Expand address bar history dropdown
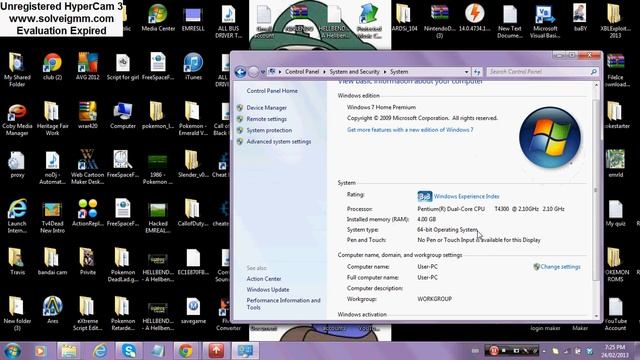The image size is (640, 360). pos(467,72)
